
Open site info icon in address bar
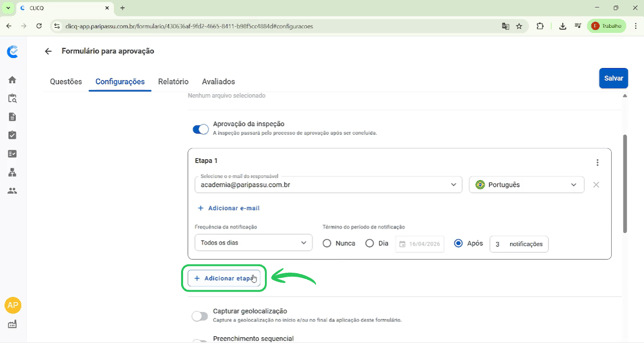(x=57, y=26)
